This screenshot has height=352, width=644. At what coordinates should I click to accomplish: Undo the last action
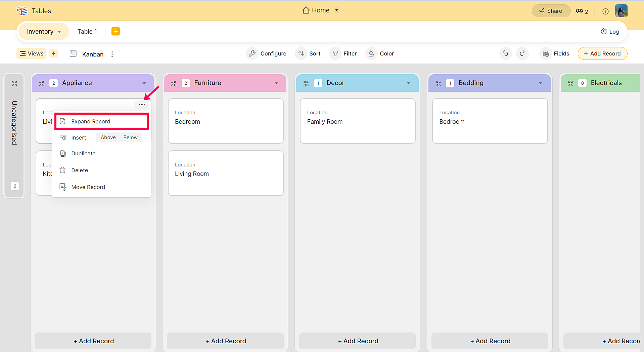(x=505, y=53)
